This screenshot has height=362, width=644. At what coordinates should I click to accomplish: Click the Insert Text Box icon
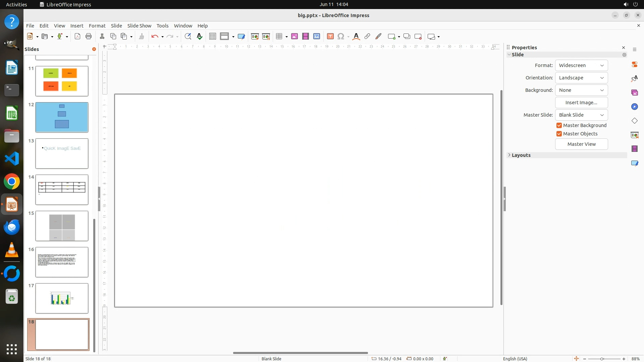click(330, 37)
